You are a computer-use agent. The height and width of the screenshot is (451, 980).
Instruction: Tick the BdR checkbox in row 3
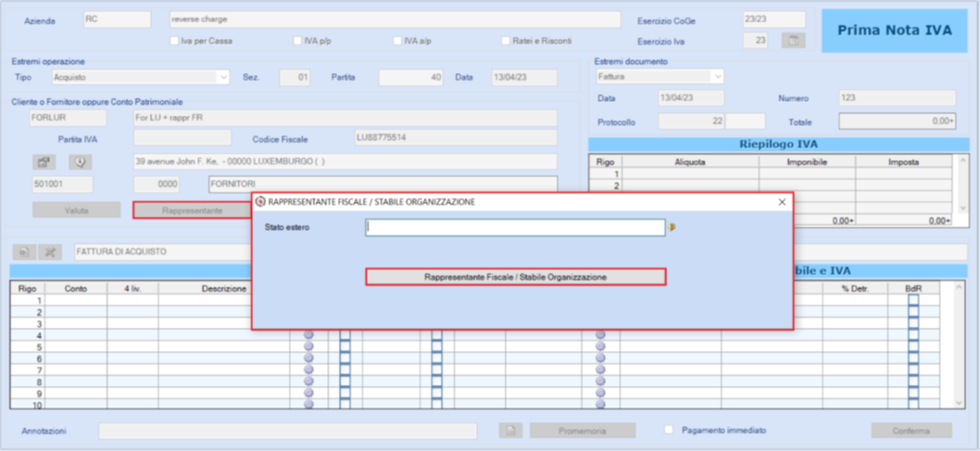click(913, 323)
